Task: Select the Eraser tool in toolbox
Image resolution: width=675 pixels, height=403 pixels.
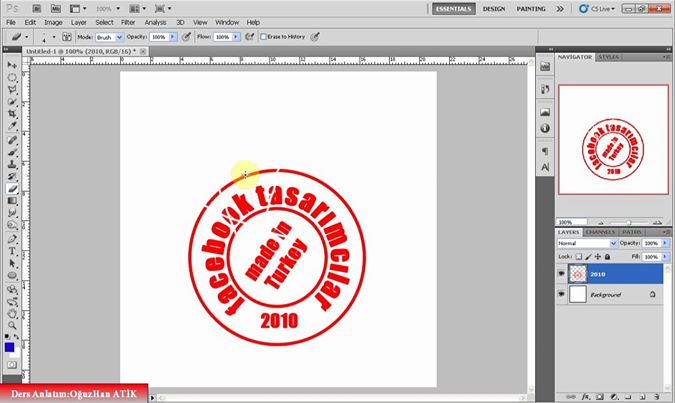Action: tap(12, 189)
